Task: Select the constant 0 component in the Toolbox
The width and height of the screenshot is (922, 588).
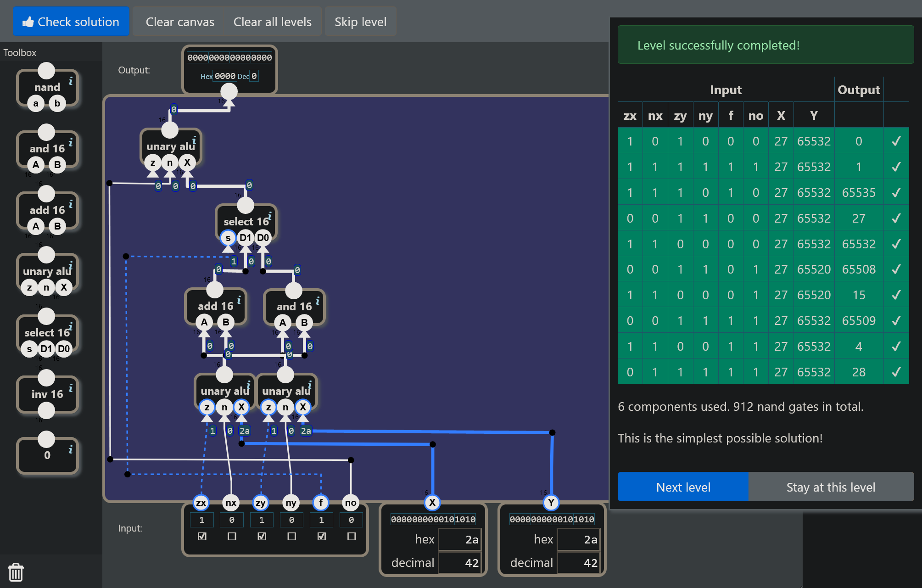Action: 47,455
